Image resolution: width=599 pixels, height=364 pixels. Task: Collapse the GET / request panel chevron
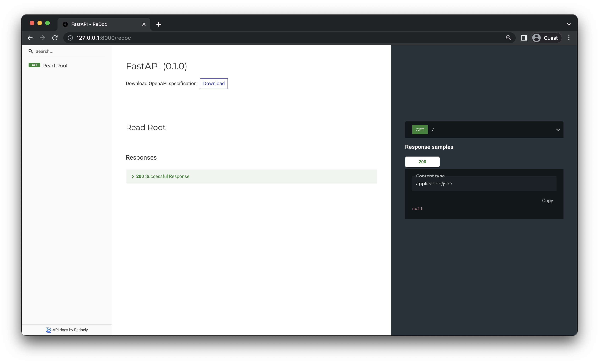[x=558, y=130]
